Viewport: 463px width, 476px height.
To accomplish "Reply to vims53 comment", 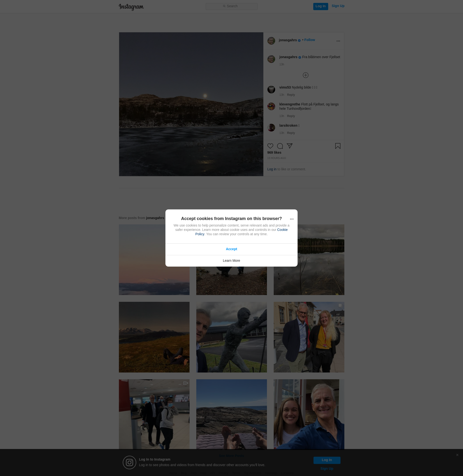I will (x=291, y=95).
